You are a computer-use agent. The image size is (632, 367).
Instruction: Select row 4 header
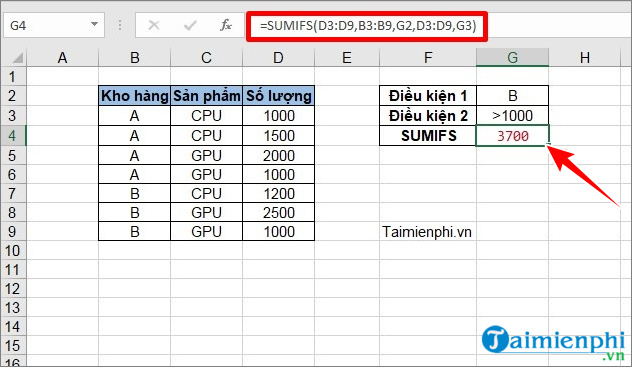[12, 136]
